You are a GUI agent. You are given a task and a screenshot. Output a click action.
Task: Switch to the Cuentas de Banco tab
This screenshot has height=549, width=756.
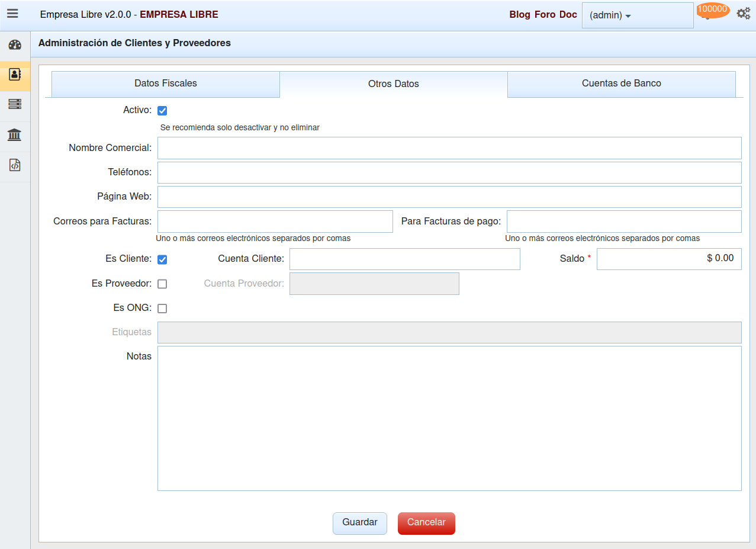pos(621,84)
